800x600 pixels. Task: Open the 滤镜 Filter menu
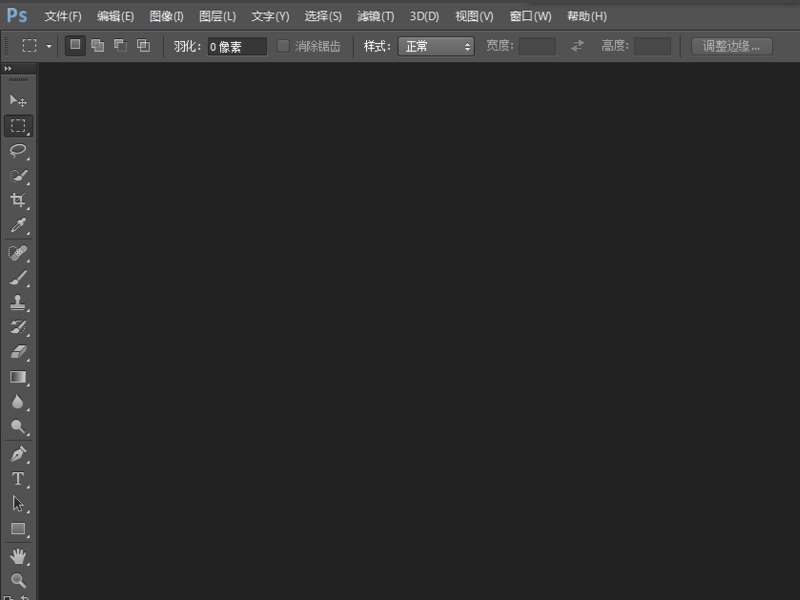click(x=371, y=16)
